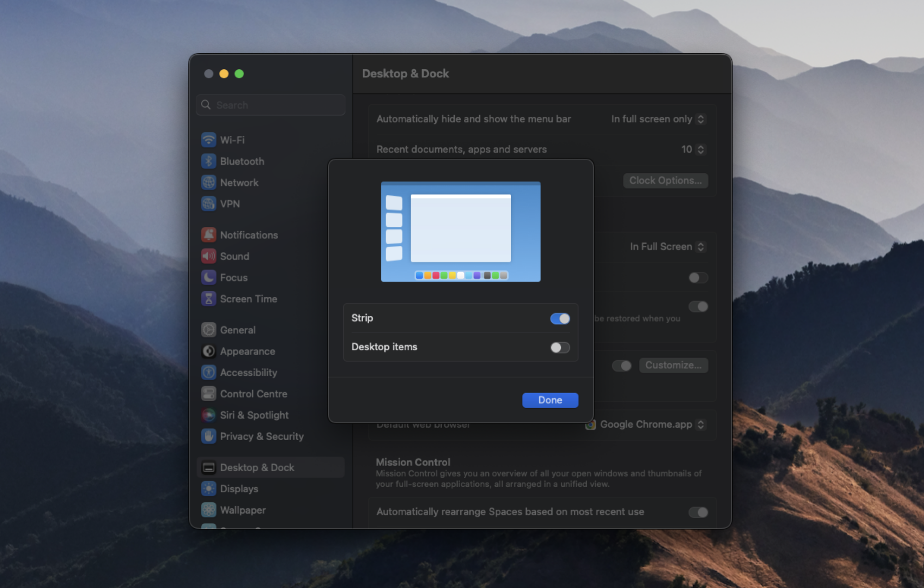
Task: Click the yellow minimize window button
Action: click(x=224, y=73)
